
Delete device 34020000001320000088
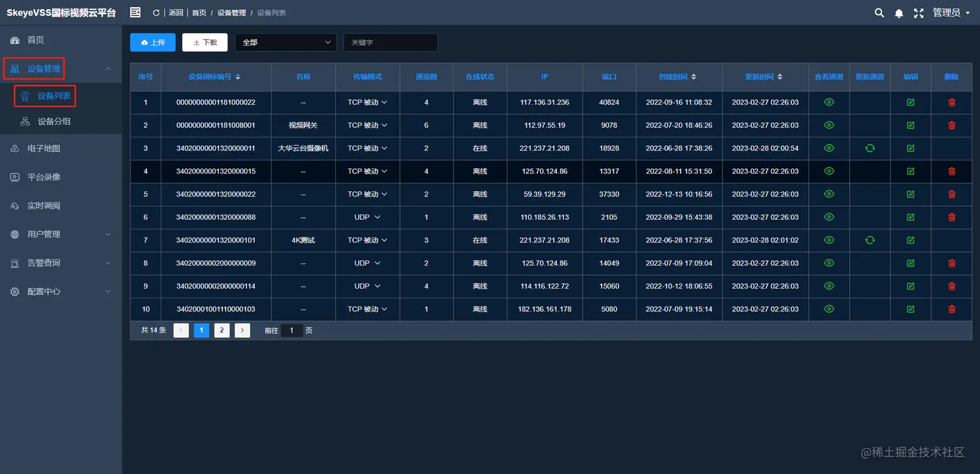(951, 217)
